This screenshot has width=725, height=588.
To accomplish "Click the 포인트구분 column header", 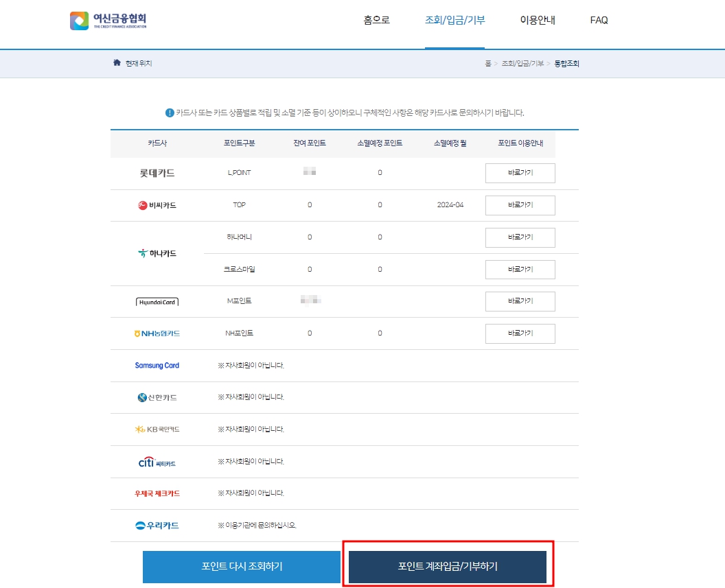I will click(x=239, y=143).
